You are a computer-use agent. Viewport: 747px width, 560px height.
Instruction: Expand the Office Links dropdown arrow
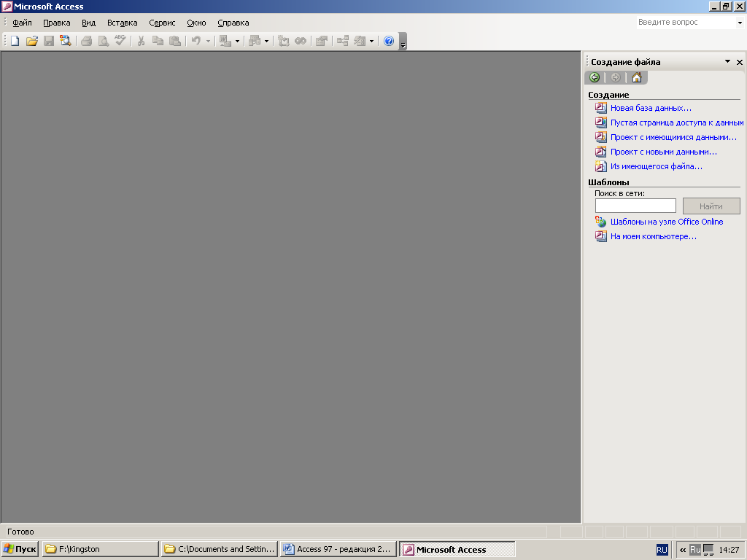click(x=237, y=41)
